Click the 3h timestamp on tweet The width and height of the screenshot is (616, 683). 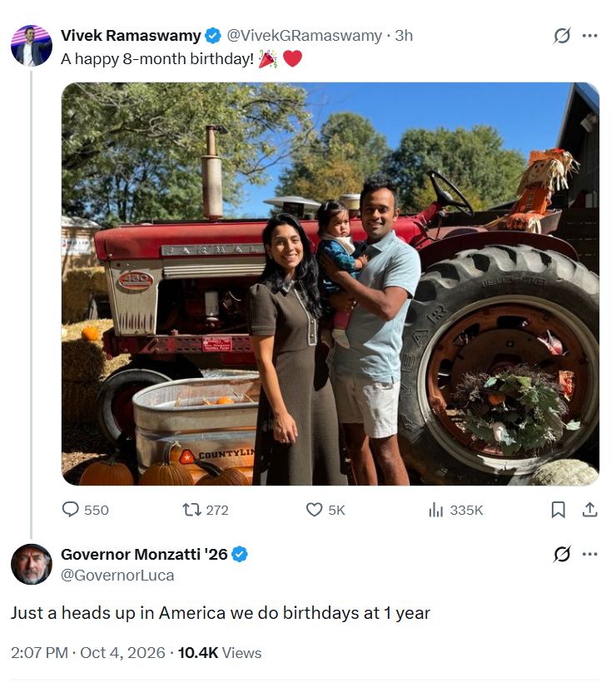[404, 36]
